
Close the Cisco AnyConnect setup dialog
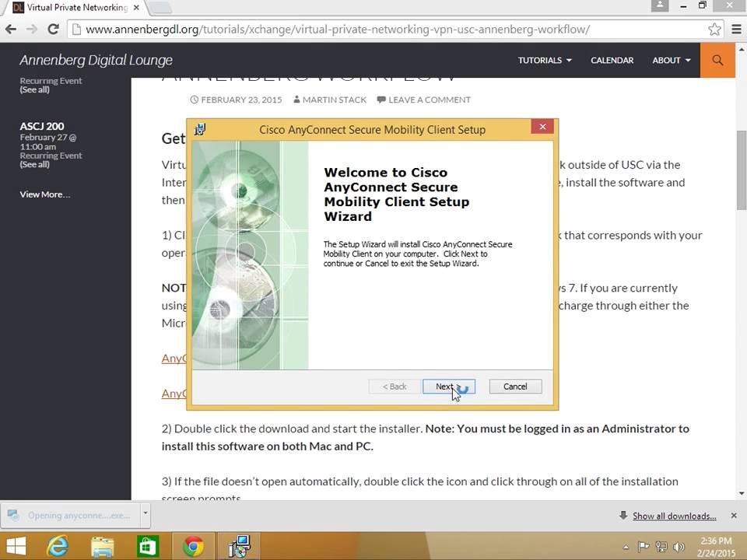pos(542,127)
